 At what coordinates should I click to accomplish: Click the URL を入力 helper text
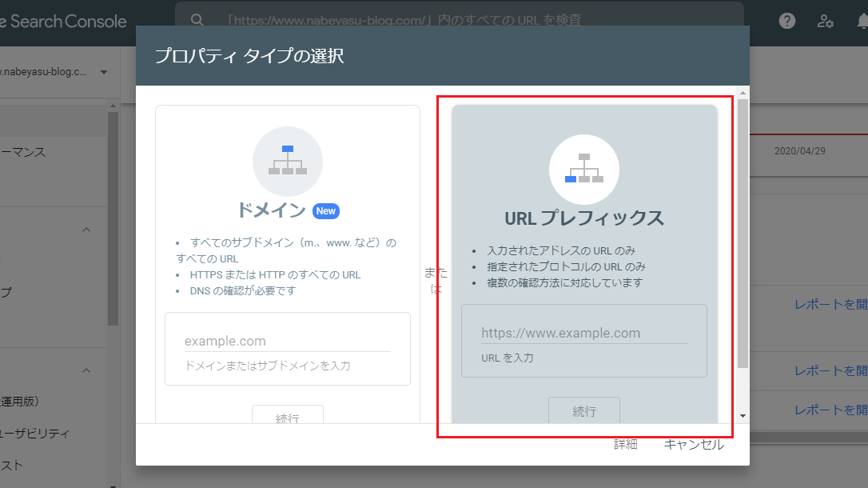[x=507, y=358]
